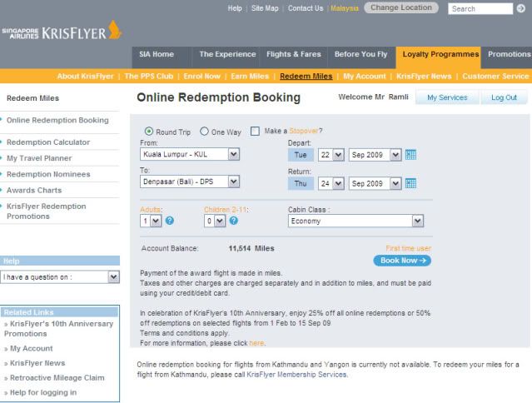Open Awards Charts in sidebar

point(34,191)
